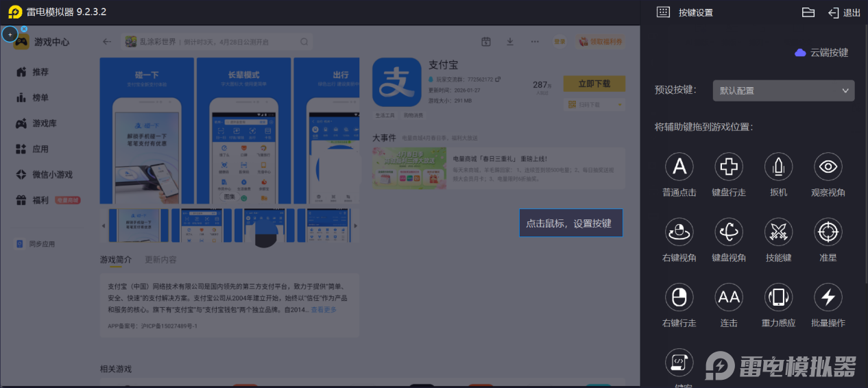Click the 生活工具 tag

pyautogui.click(x=385, y=115)
